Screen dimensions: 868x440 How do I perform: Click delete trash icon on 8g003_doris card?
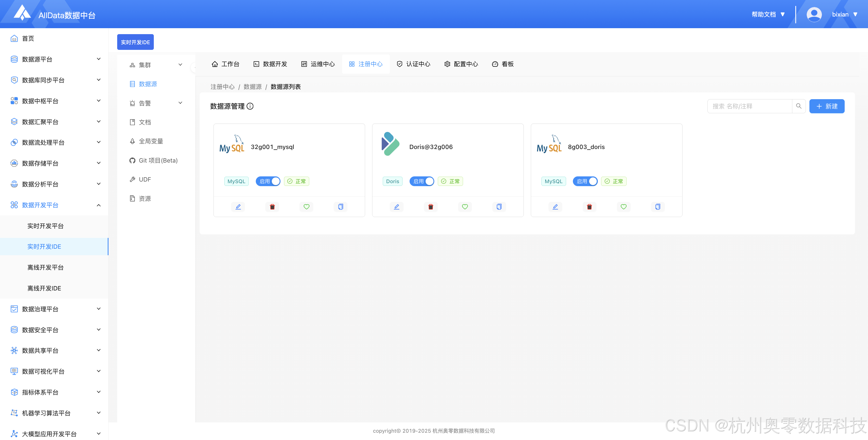click(589, 207)
